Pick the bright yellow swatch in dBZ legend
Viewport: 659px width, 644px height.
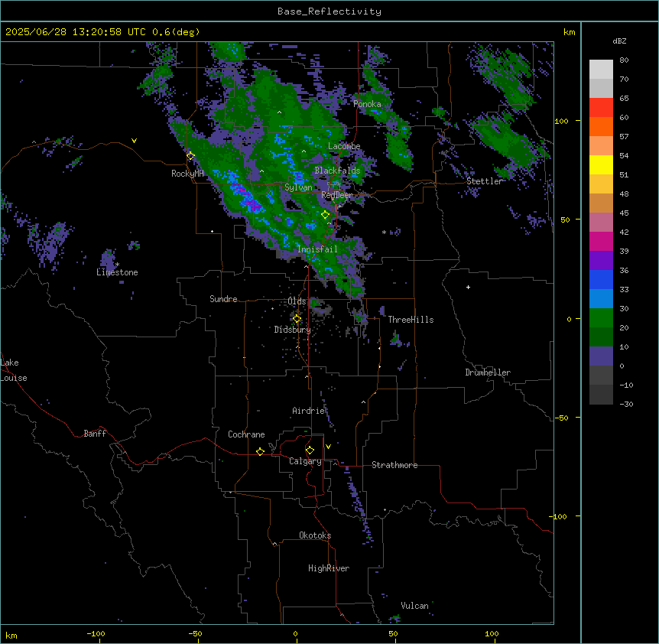point(601,164)
